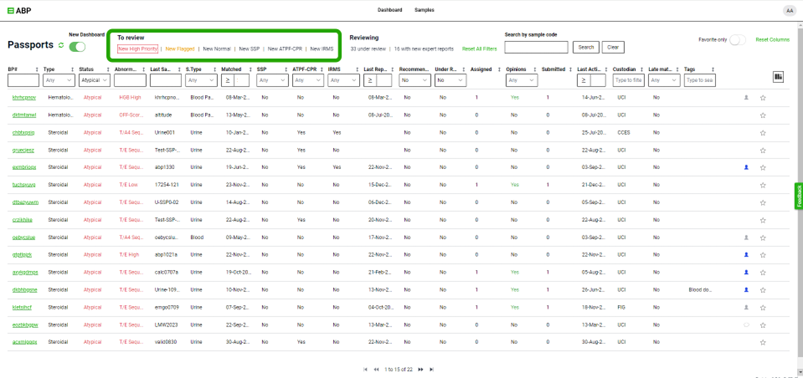Click the Clear button
Image resolution: width=803 pixels, height=378 pixels.
613,47
